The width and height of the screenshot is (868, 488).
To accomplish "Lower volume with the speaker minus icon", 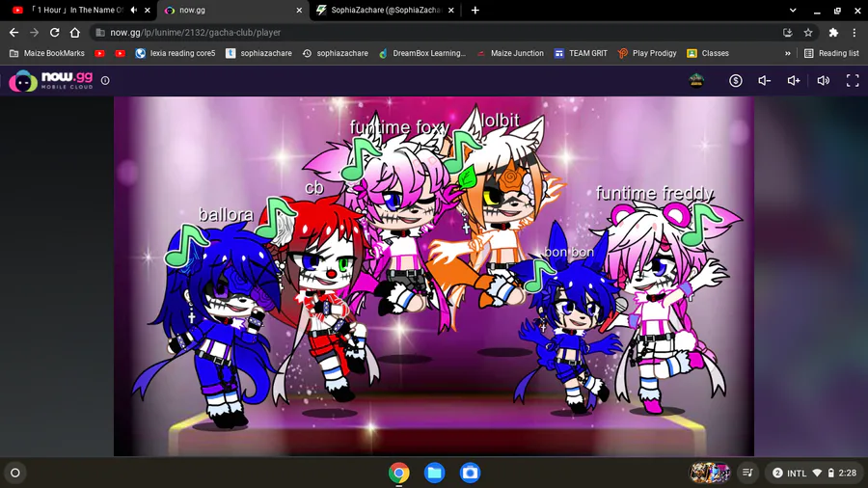I will (x=765, y=81).
